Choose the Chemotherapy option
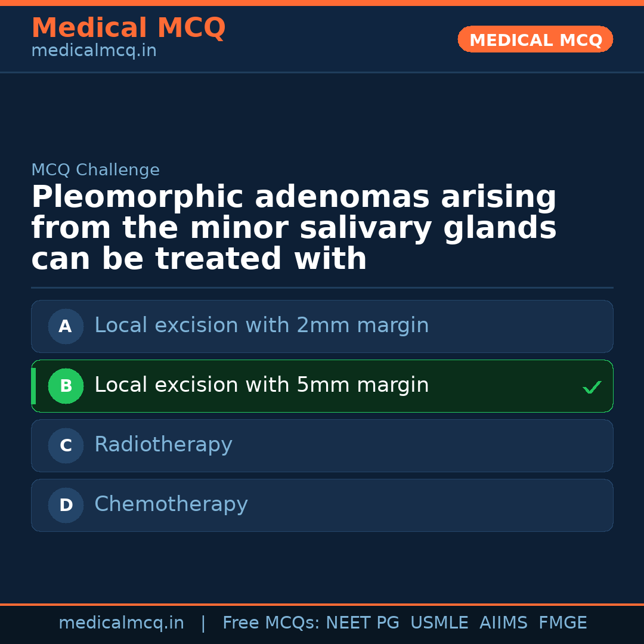This screenshot has width=644, height=644. coord(171,504)
